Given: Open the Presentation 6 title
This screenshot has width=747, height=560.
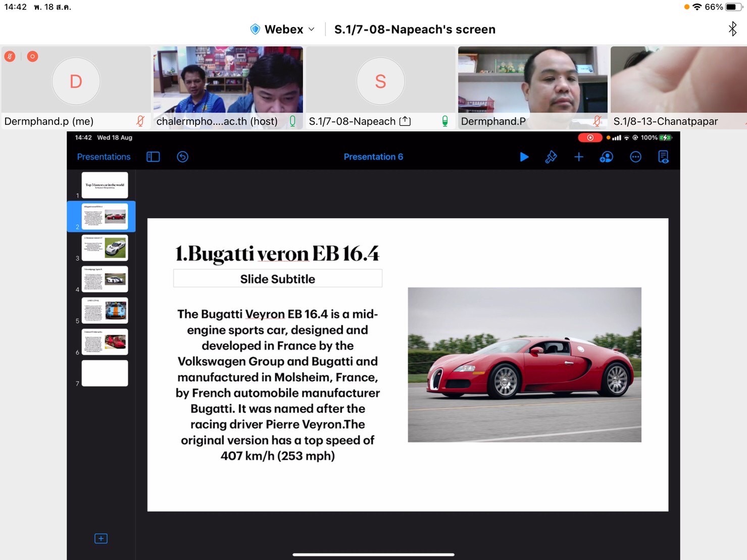Looking at the screenshot, I should (x=373, y=157).
